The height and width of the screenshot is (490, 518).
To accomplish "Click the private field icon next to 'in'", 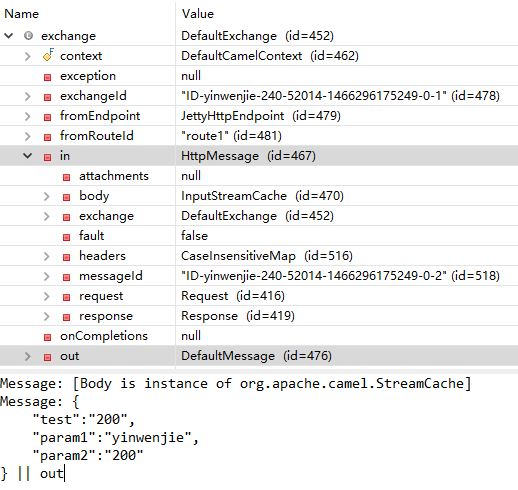I will 48,157.
